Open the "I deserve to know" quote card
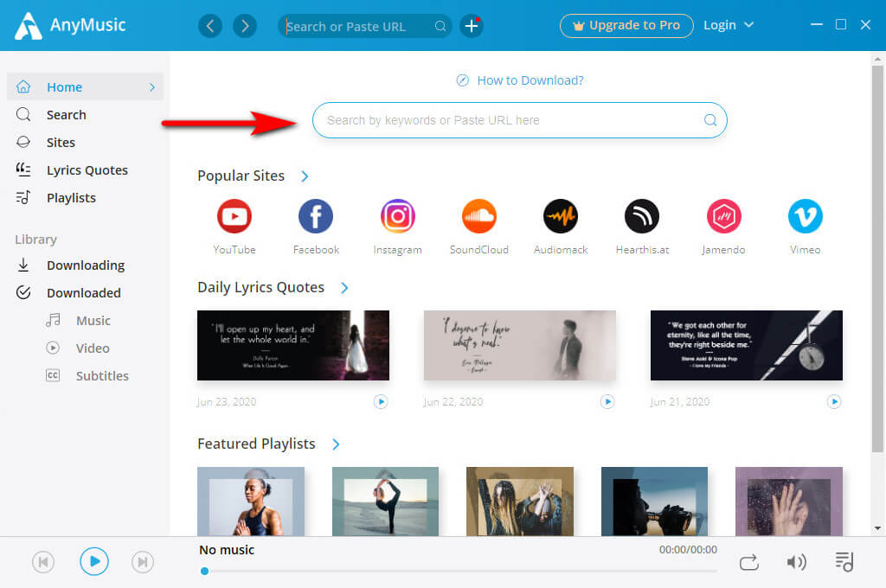The width and height of the screenshot is (886, 588). (x=520, y=345)
